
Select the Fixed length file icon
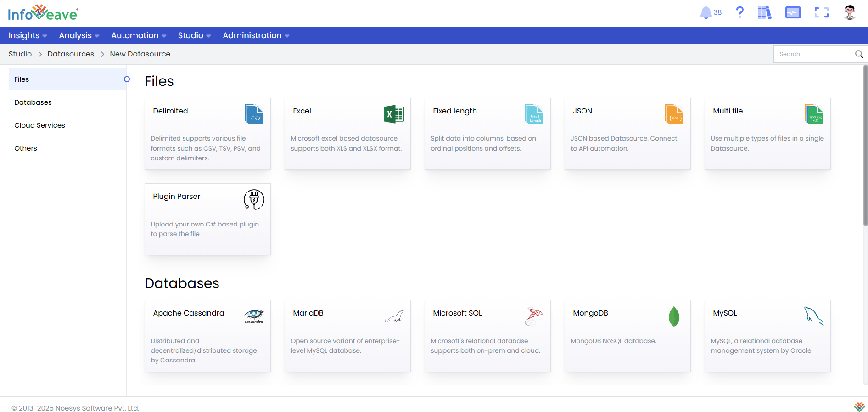click(x=534, y=114)
